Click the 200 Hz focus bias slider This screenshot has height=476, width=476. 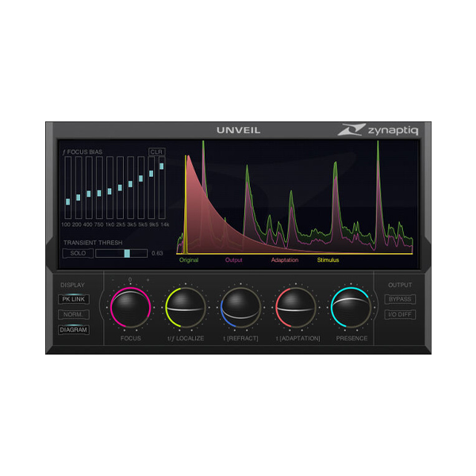(x=79, y=187)
